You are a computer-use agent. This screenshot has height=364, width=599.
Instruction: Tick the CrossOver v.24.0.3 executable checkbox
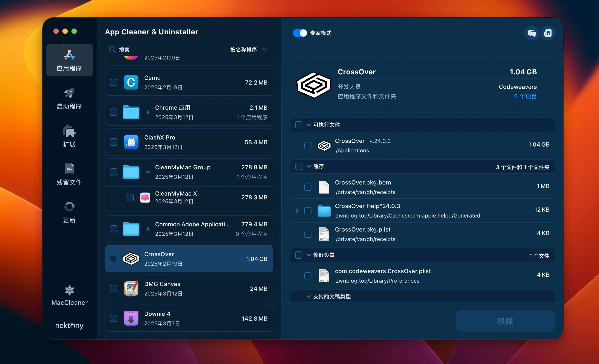(x=308, y=146)
